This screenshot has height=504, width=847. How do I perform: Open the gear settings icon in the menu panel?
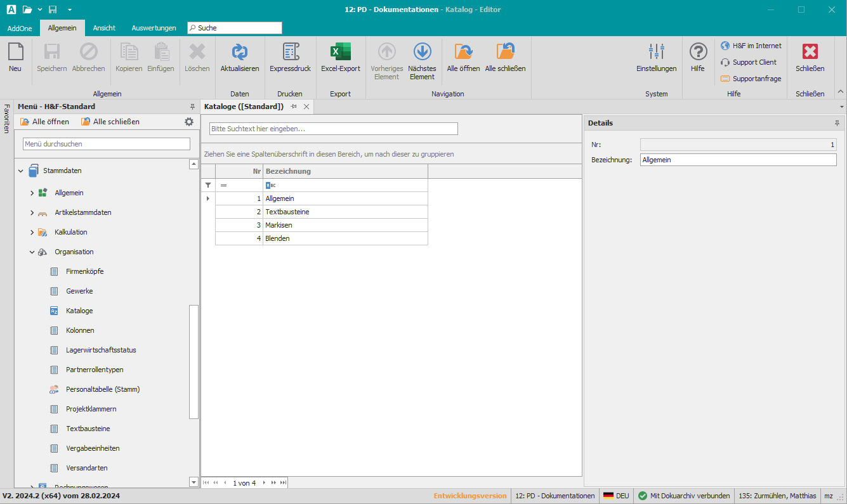188,121
